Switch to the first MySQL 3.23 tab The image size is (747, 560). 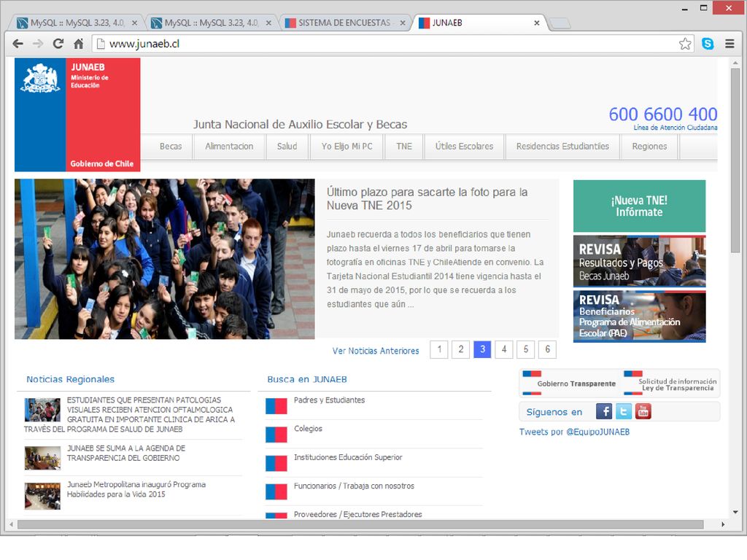point(76,23)
